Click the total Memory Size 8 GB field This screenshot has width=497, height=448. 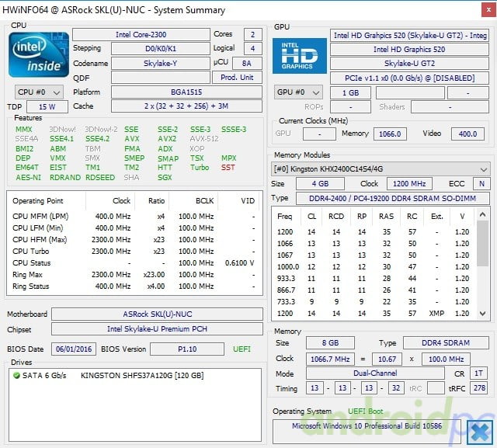point(330,343)
